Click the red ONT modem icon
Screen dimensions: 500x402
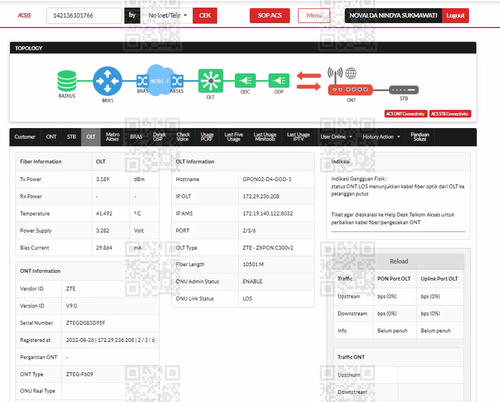[x=350, y=90]
